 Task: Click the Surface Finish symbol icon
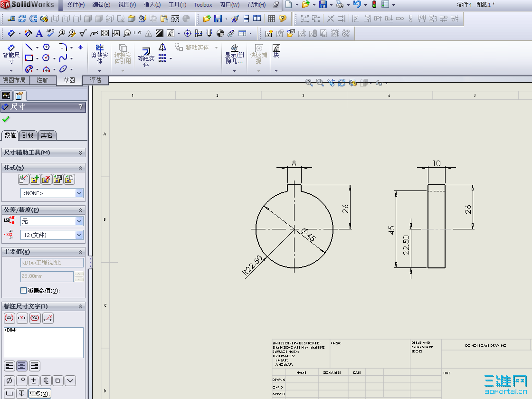pyautogui.click(x=83, y=33)
